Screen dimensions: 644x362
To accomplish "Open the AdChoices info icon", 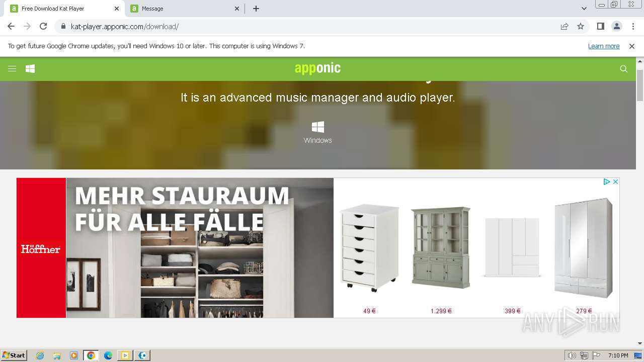I will click(607, 182).
